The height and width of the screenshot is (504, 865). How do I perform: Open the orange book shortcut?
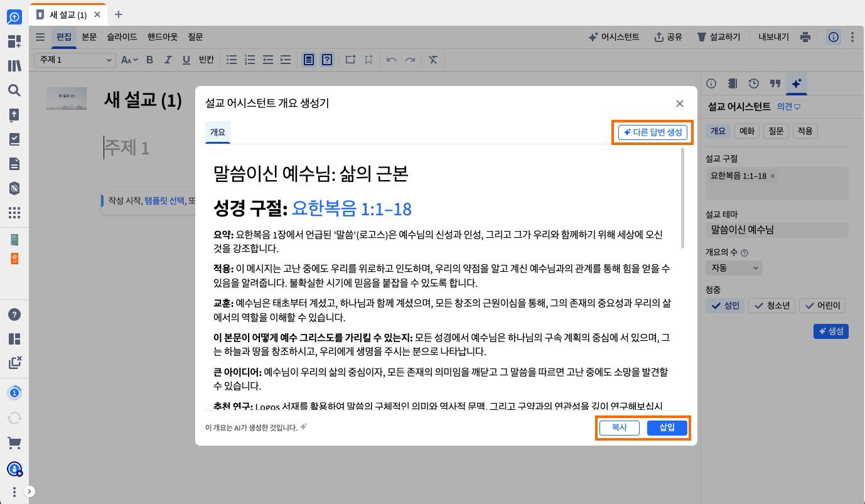(14, 259)
